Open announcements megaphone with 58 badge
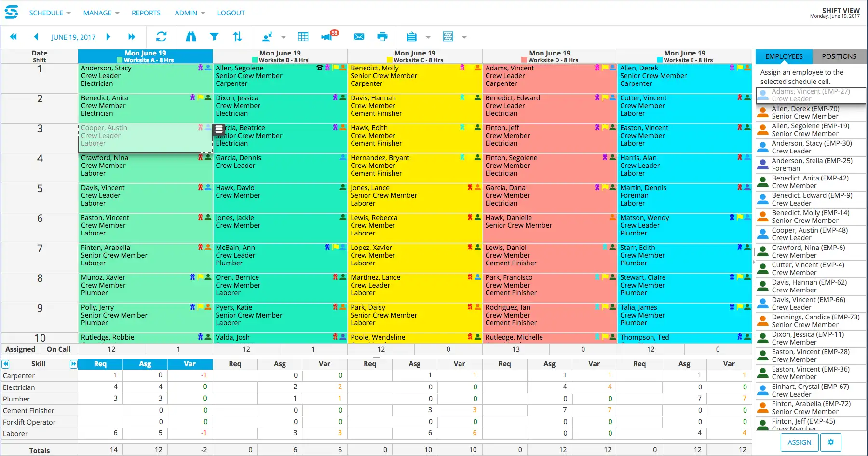 click(x=329, y=36)
